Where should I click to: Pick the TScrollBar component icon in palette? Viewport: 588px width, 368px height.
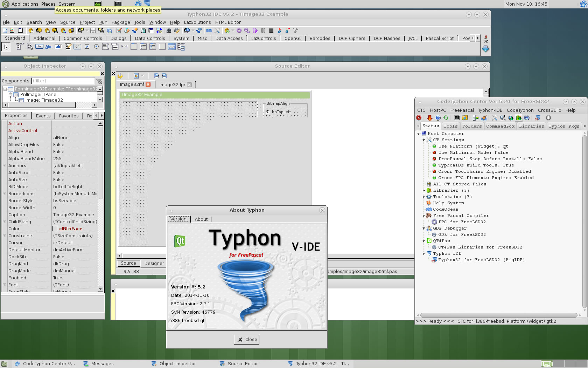click(125, 46)
